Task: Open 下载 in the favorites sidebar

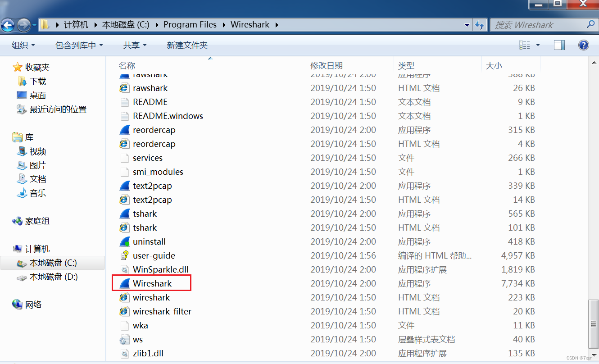Action: [x=38, y=81]
